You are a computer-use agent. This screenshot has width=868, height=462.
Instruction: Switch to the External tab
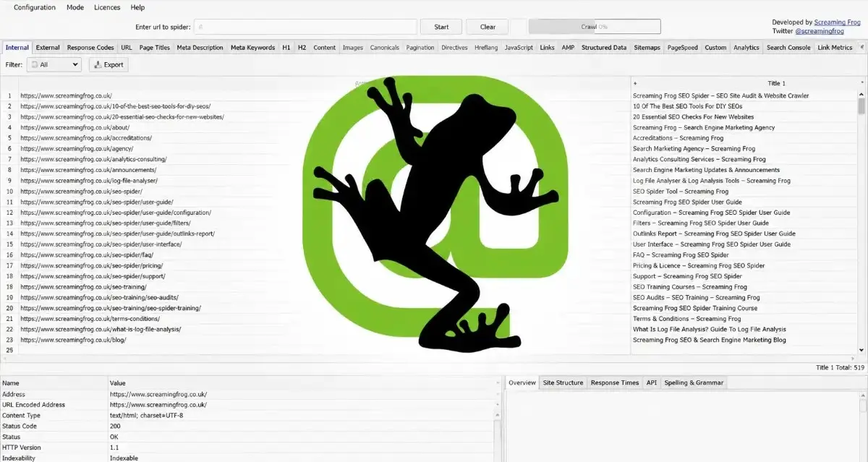[48, 48]
